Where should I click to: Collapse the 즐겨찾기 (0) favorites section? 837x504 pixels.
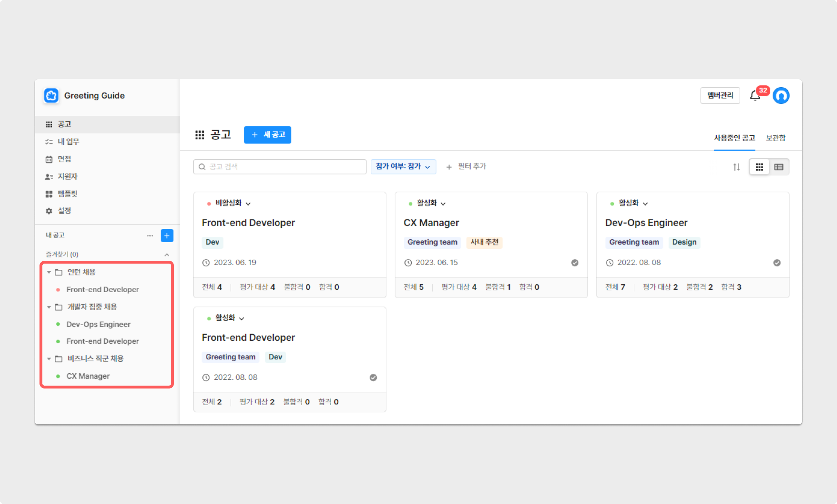click(x=167, y=255)
